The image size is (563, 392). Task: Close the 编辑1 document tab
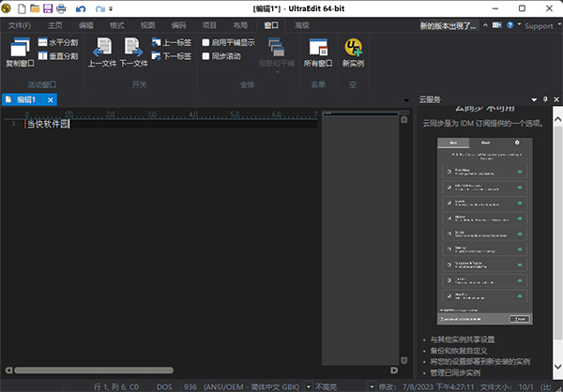(49, 98)
